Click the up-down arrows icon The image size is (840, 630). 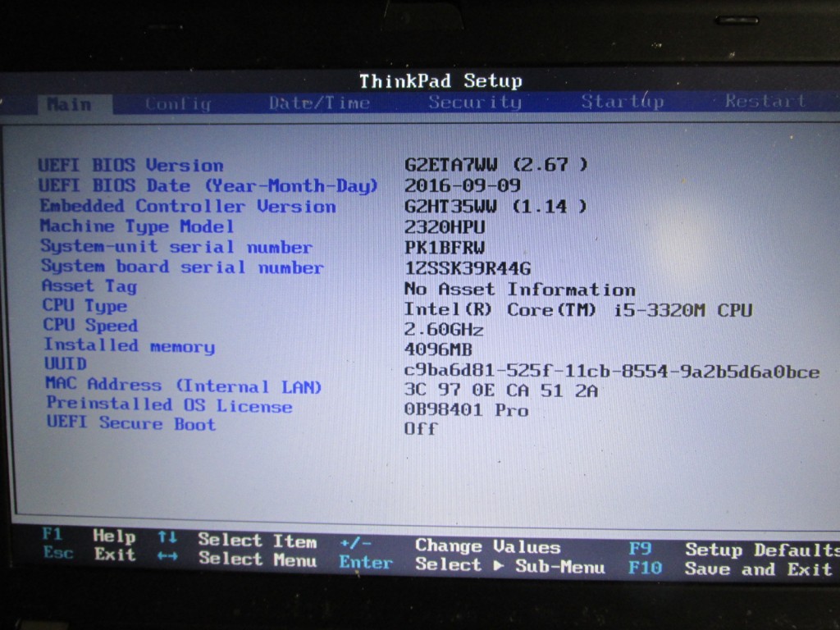pos(167,536)
